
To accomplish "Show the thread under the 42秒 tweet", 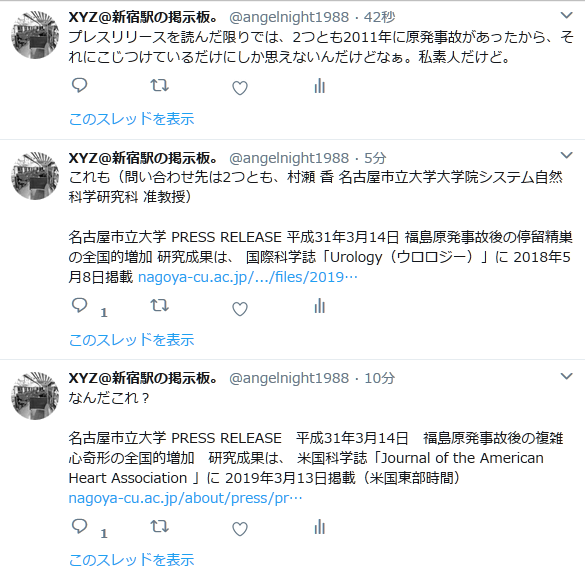I will click(x=131, y=119).
